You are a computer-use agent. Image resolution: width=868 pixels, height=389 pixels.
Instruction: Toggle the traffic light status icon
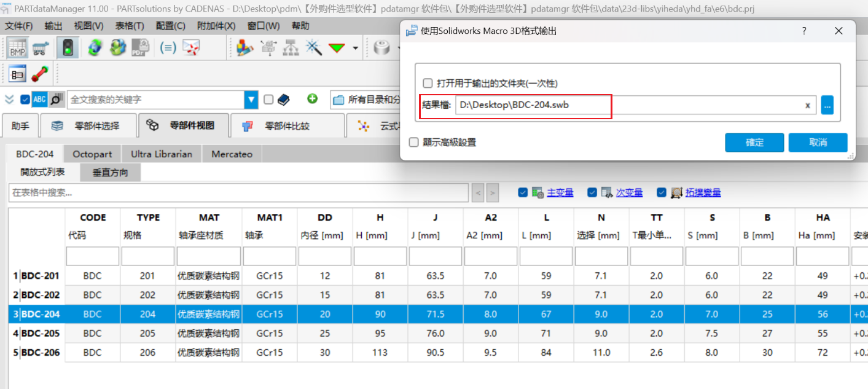point(67,48)
